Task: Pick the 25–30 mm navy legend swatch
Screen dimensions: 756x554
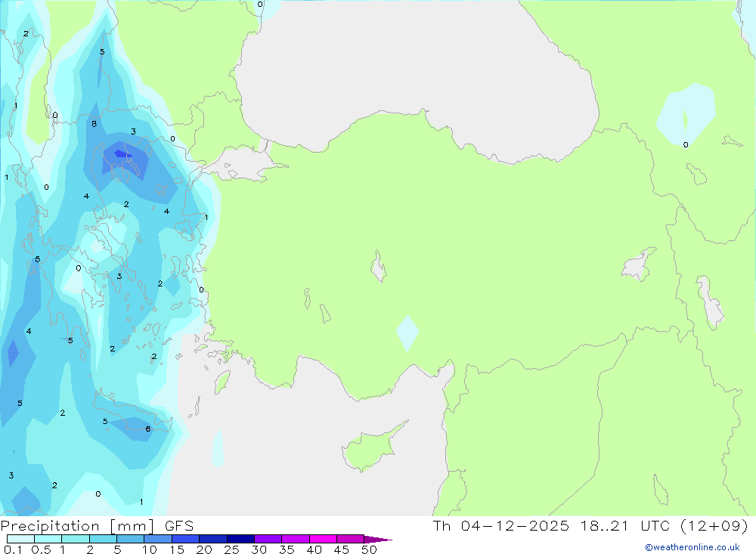Action: [x=240, y=539]
